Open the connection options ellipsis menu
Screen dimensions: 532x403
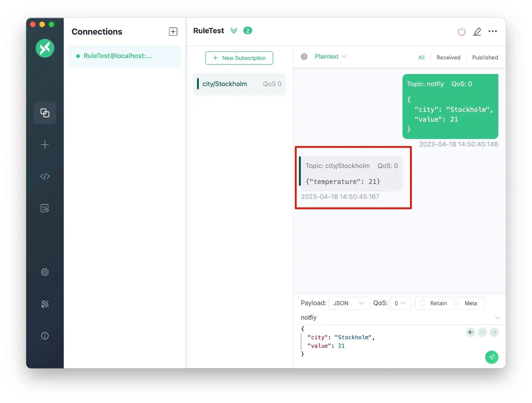click(x=493, y=32)
